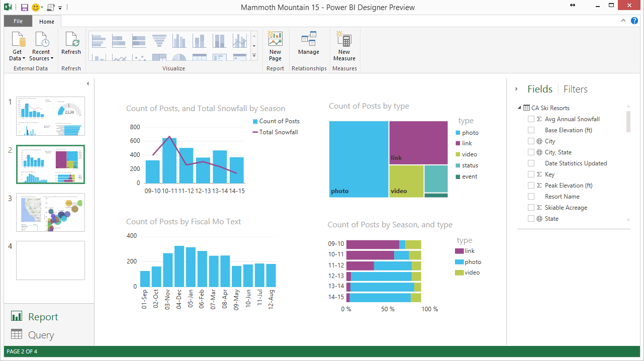Open Manage Relationships

(308, 43)
